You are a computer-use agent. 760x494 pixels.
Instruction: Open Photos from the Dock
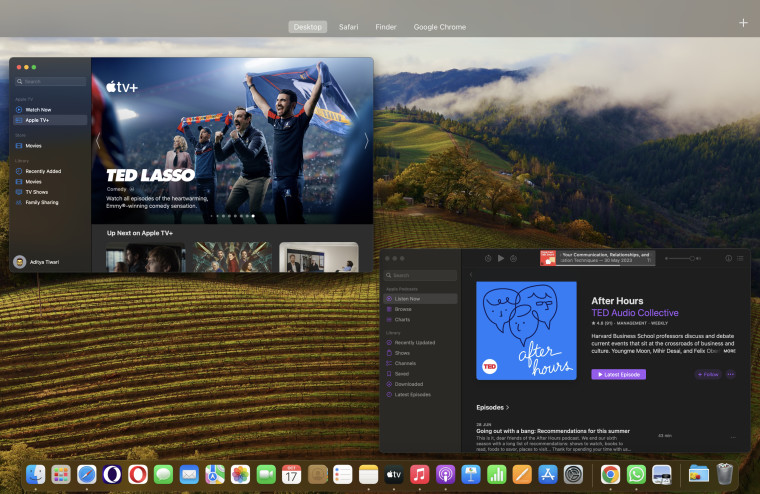(240, 474)
